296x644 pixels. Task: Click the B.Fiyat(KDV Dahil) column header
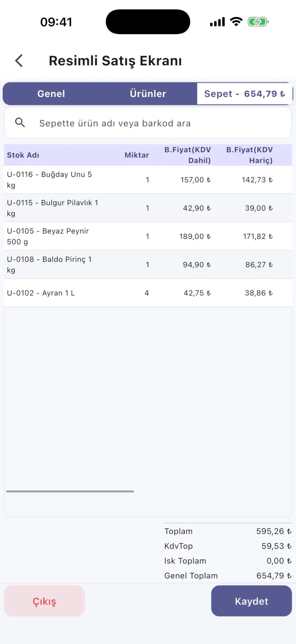tap(188, 155)
